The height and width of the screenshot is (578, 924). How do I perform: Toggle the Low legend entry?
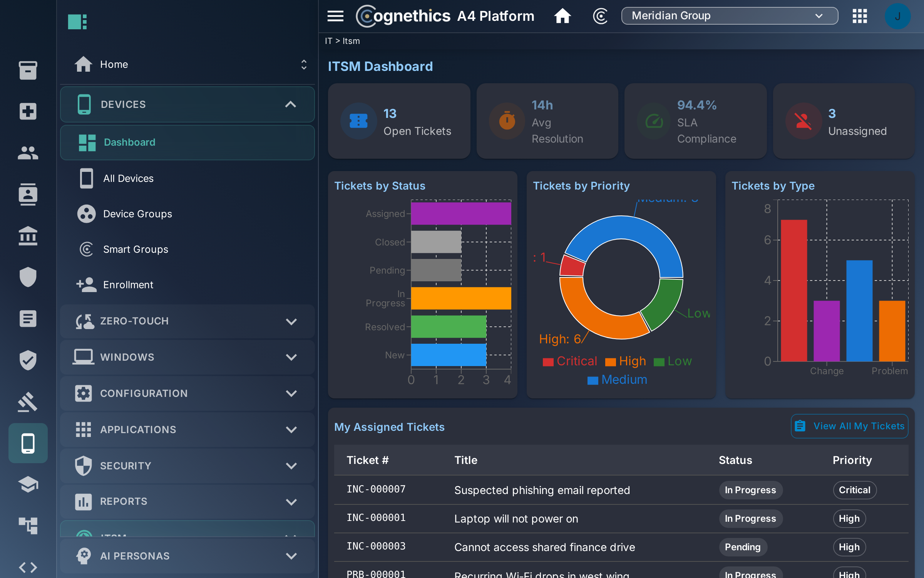(673, 361)
